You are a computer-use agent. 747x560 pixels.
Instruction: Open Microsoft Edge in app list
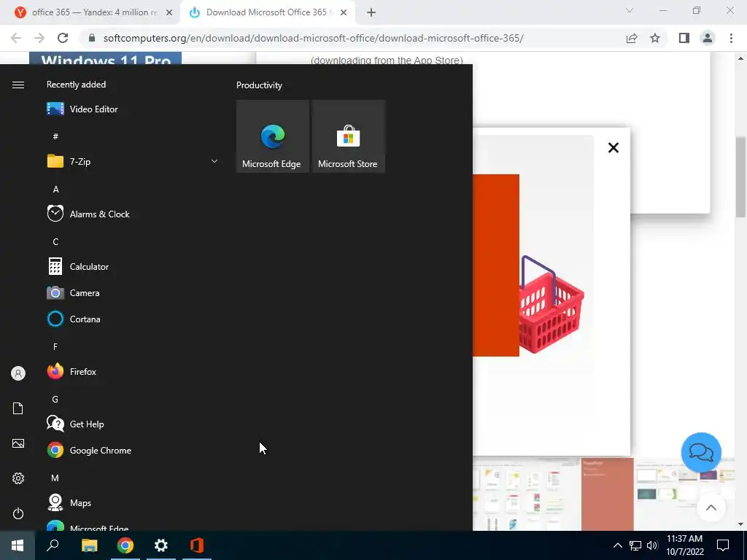click(132, 526)
